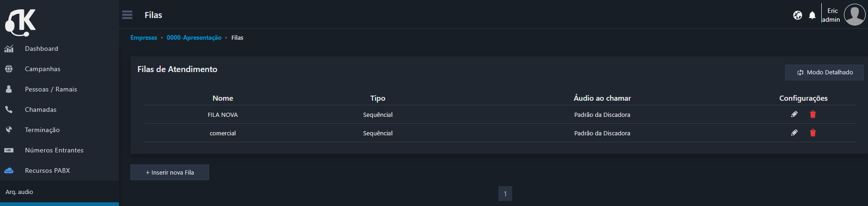Screen dimensions: 868x206
Task: Open the globe language icon in header
Action: pos(798,15)
